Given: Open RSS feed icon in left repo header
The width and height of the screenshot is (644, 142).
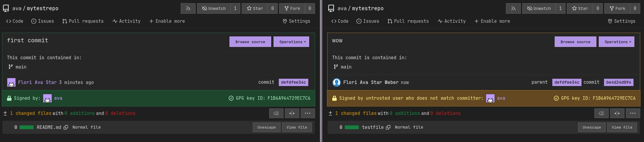Looking at the screenshot, I should pyautogui.click(x=188, y=8).
